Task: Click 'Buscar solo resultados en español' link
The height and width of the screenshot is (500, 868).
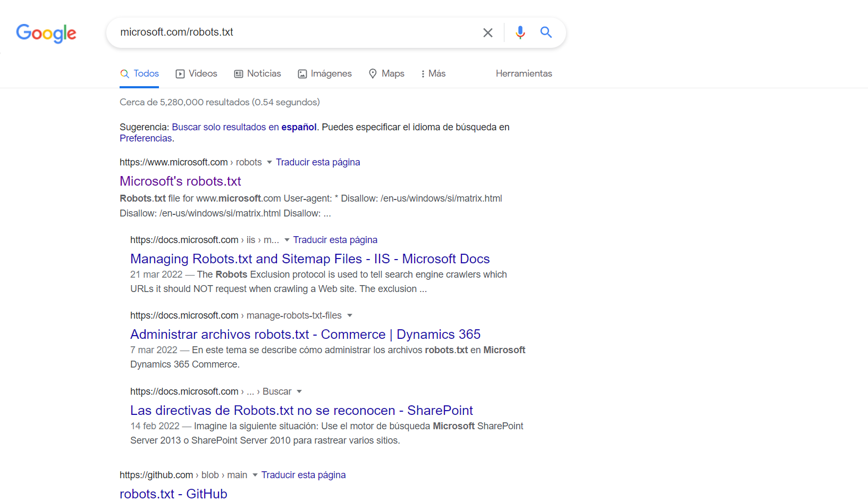Action: (245, 127)
